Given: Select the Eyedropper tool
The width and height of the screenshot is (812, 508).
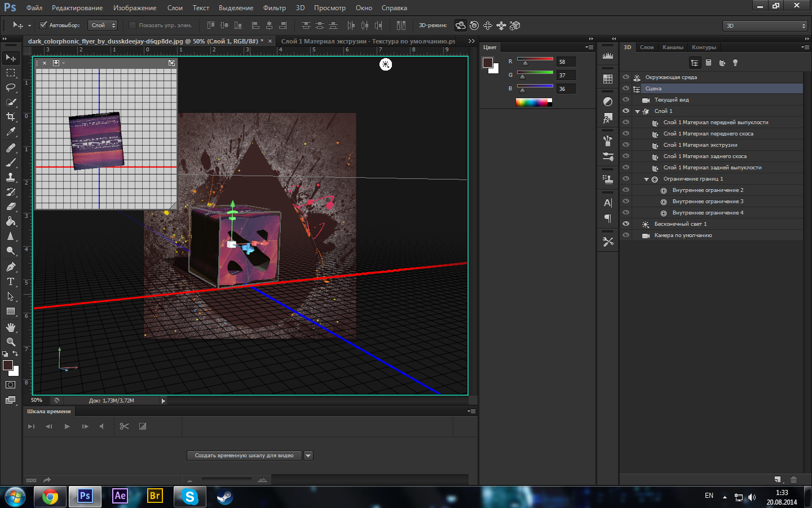Looking at the screenshot, I should [x=11, y=132].
